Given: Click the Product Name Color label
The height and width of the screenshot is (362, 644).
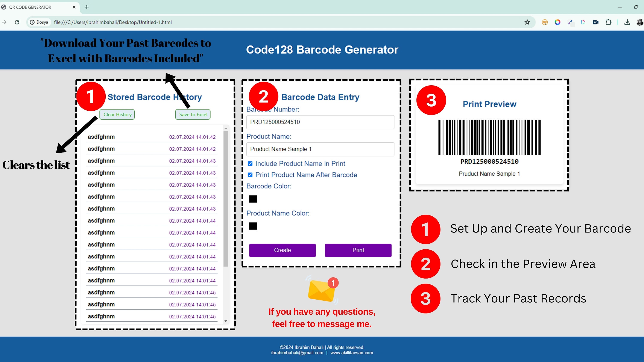Looking at the screenshot, I should 278,213.
